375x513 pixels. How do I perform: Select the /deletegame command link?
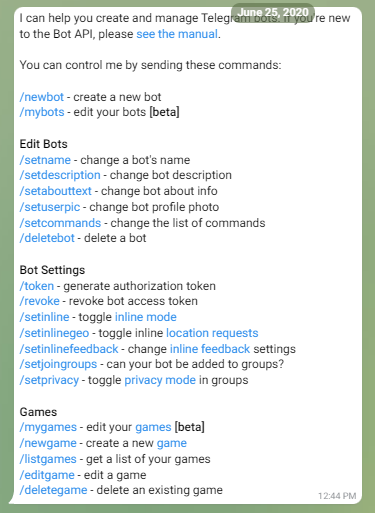pyautogui.click(x=53, y=490)
